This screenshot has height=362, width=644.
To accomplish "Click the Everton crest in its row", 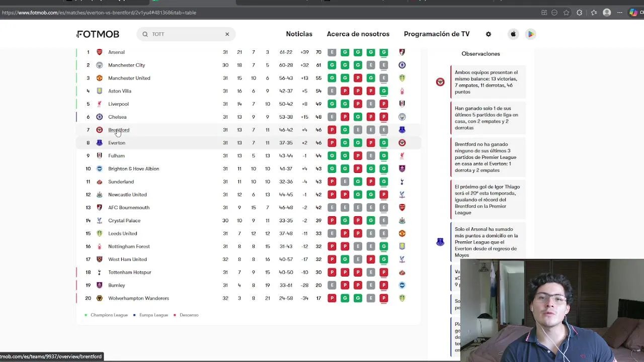I will tap(99, 143).
